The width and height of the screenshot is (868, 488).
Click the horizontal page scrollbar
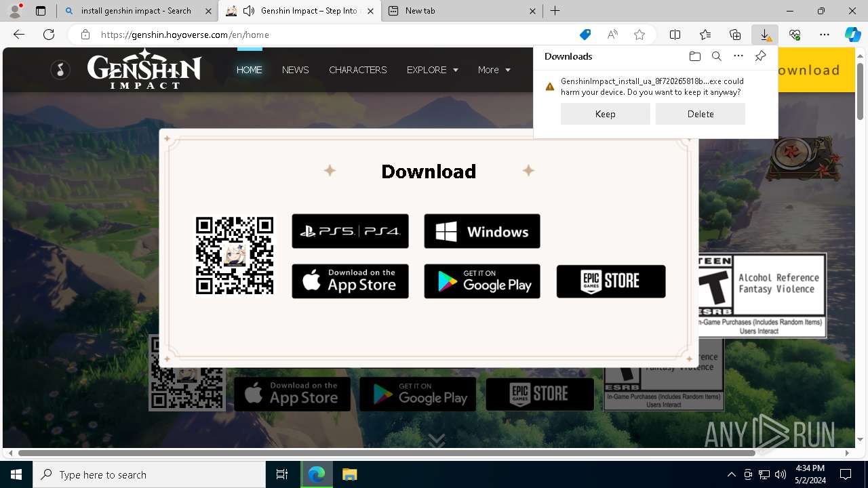pyautogui.click(x=387, y=453)
